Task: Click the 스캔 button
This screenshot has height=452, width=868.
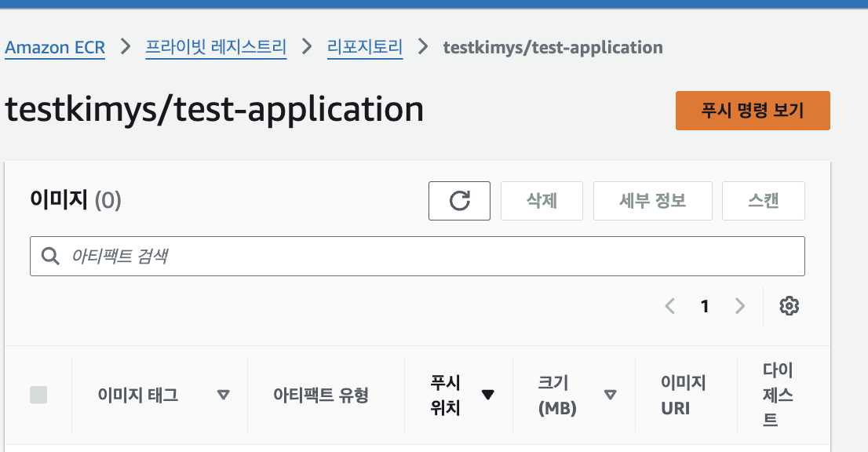Action: [x=764, y=201]
